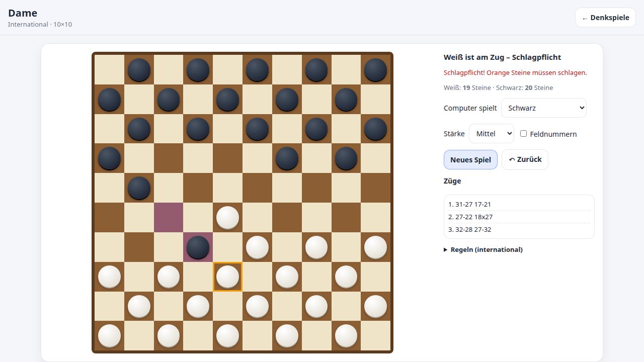Select the white piece in the sixth row
Image resolution: width=644 pixels, height=362 pixels.
pos(227,217)
